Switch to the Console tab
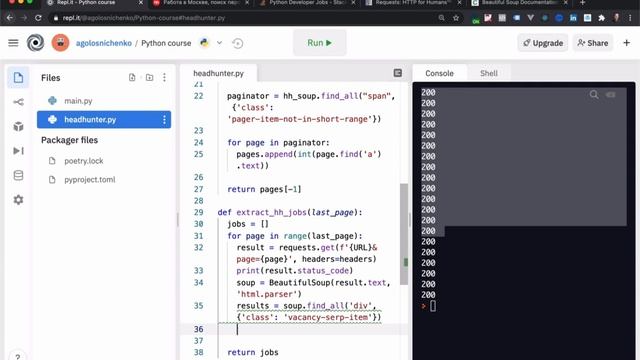This screenshot has width=640, height=360. click(439, 73)
